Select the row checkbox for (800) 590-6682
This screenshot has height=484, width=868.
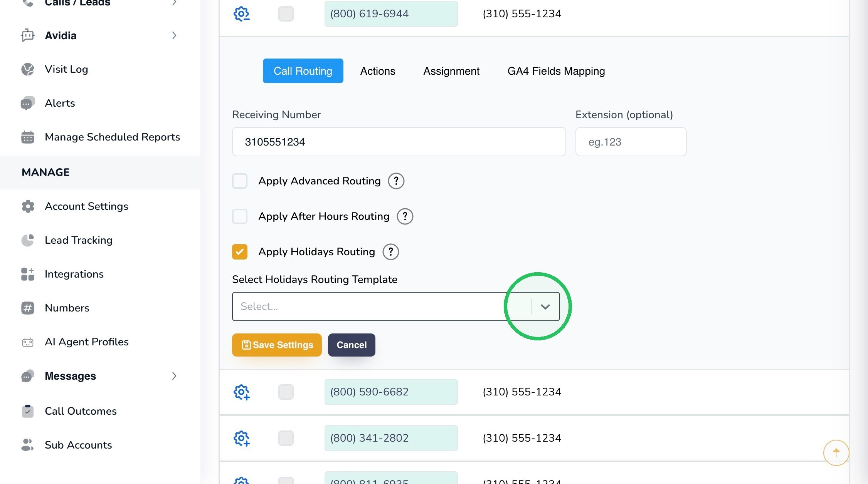point(286,392)
